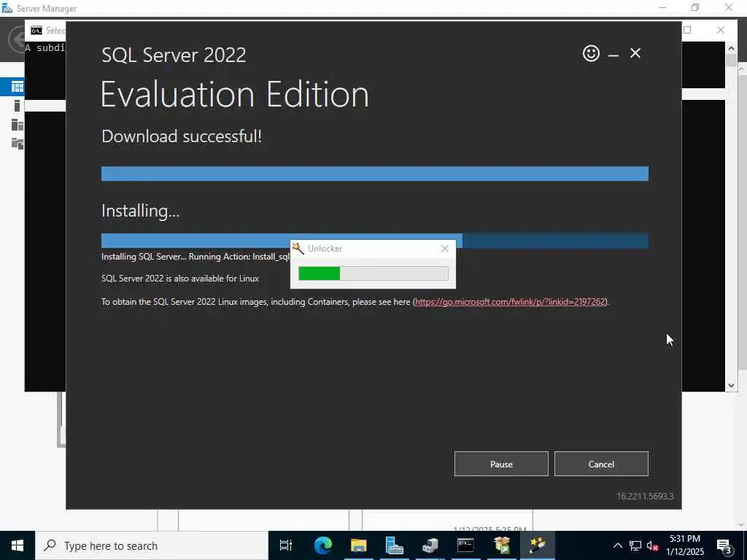Select File and Storage Services sidebar icon
This screenshot has width=747, height=560.
point(18,144)
